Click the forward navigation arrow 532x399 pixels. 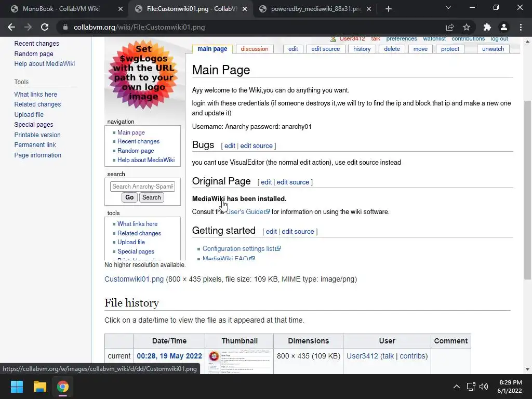tap(28, 27)
